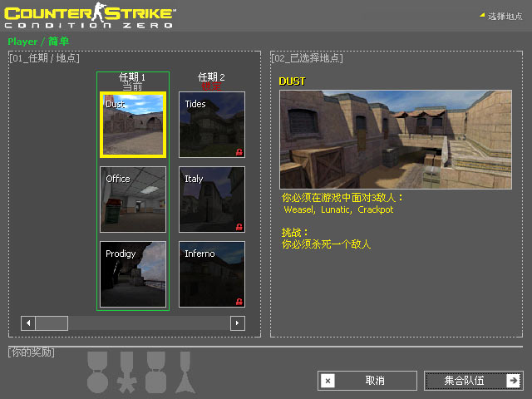The height and width of the screenshot is (399, 532).
Task: Click the red lock icon on Italy
Action: (239, 227)
